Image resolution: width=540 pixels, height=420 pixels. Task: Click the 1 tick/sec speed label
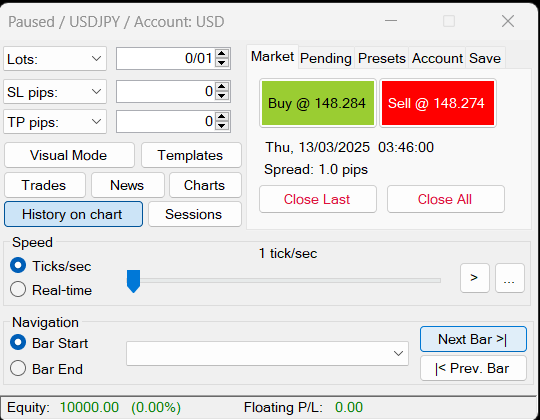click(288, 253)
